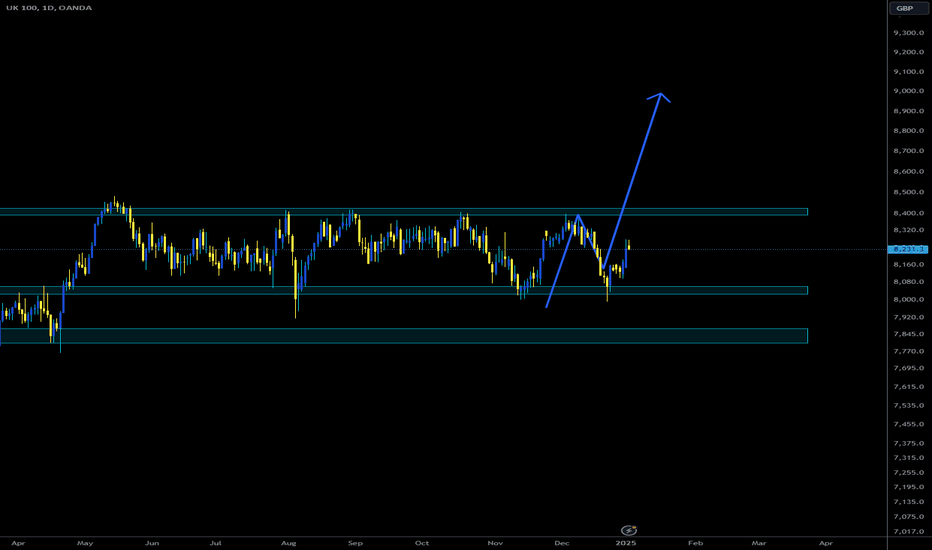Viewport: 932px width, 550px height.
Task: Open the GBP currency selector
Action: pos(908,8)
